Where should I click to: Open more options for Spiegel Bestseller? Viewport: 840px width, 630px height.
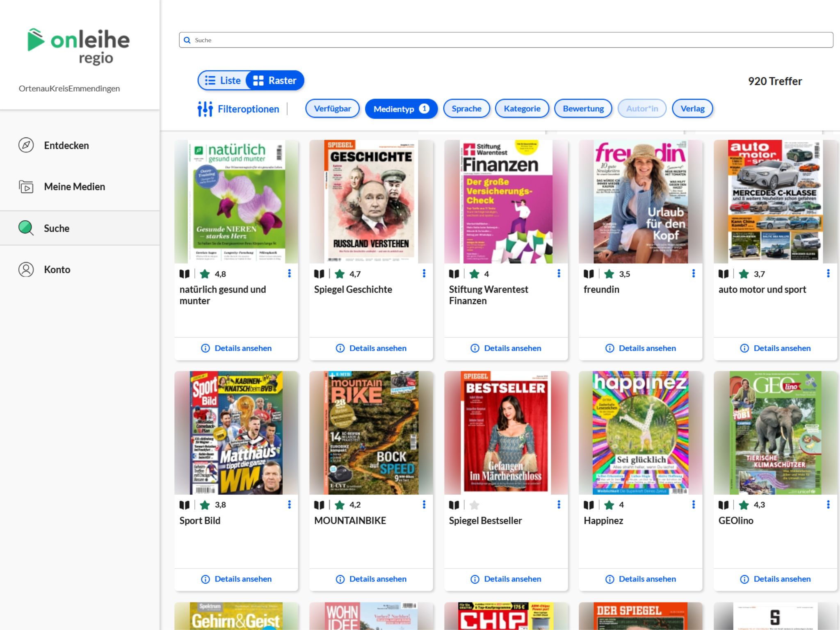[x=559, y=504]
